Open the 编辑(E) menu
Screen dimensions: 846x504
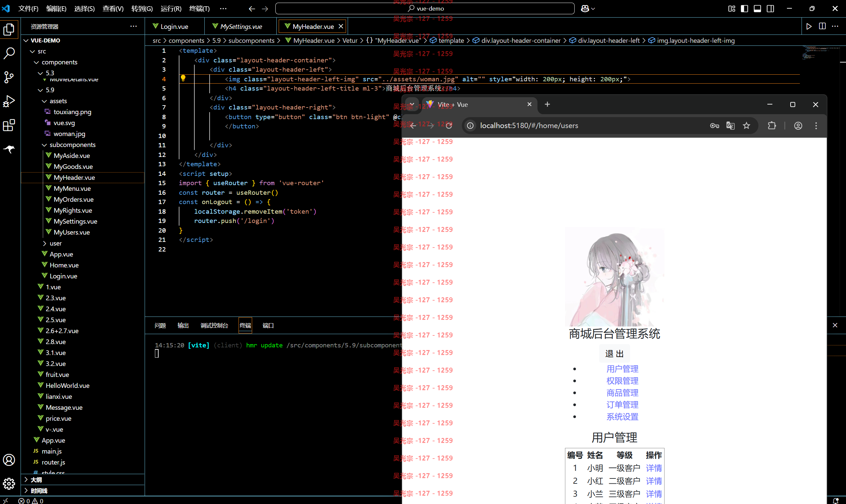pyautogui.click(x=56, y=9)
